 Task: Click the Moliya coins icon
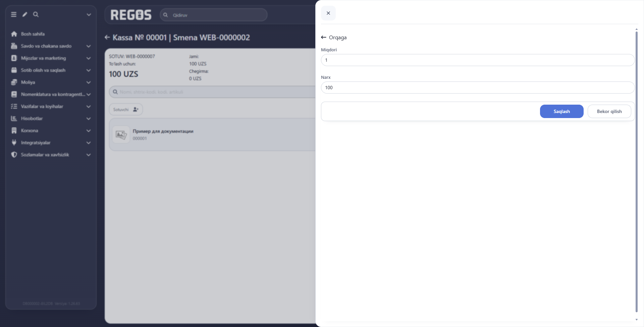[x=14, y=82]
